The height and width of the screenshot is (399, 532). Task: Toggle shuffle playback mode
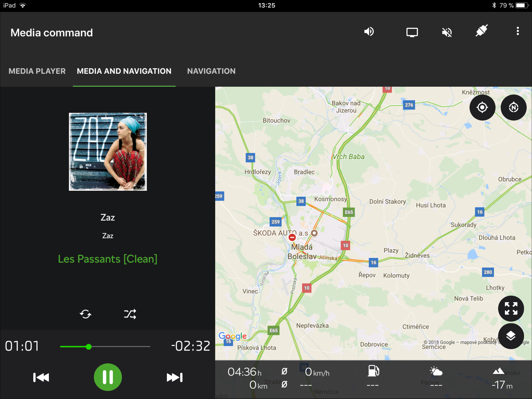(x=130, y=314)
